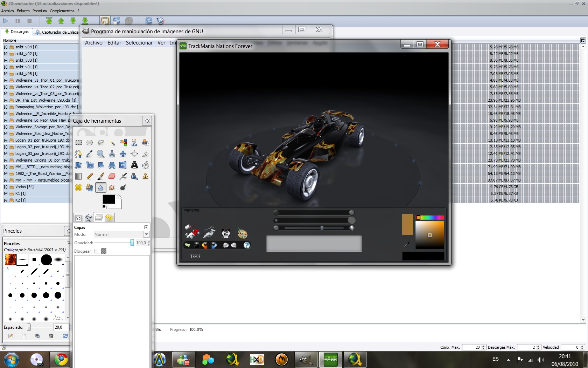588x368 pixels.
Task: Select the Bucket Fill tool
Action: (x=146, y=165)
